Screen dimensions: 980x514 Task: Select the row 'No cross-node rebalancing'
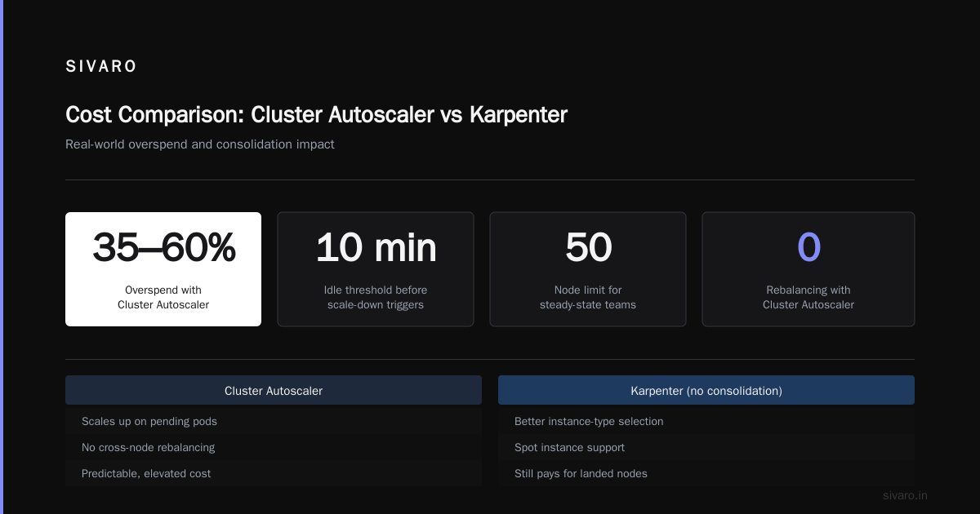(274, 447)
